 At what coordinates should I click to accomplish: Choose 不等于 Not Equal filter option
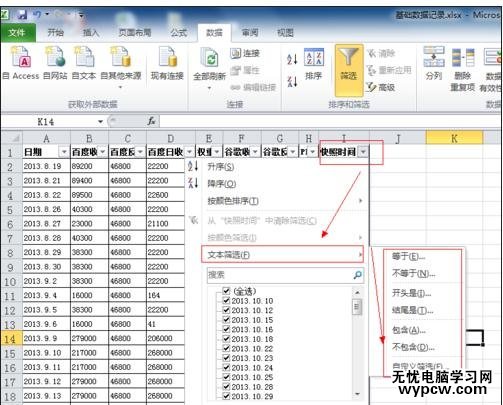tap(414, 274)
